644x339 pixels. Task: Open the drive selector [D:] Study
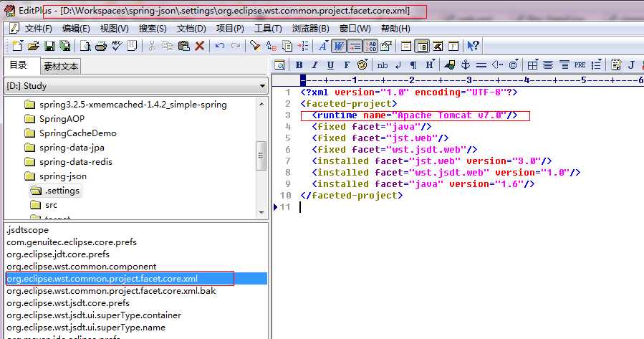pyautogui.click(x=136, y=86)
